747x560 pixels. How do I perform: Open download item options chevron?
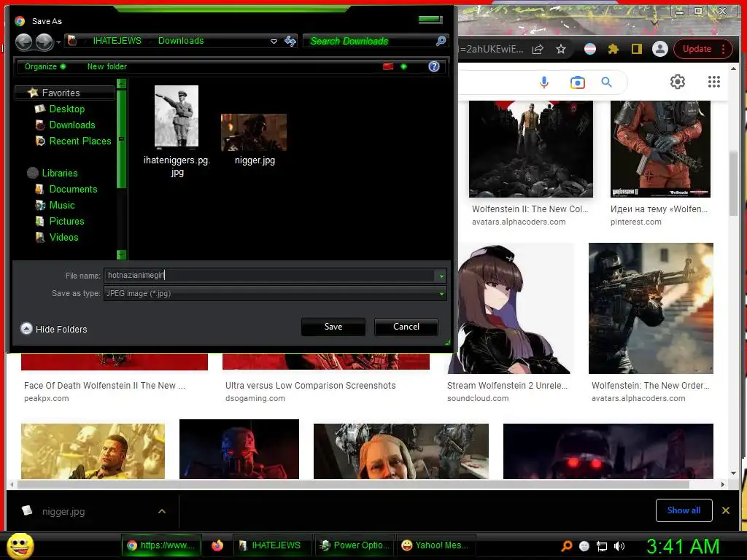tap(162, 511)
